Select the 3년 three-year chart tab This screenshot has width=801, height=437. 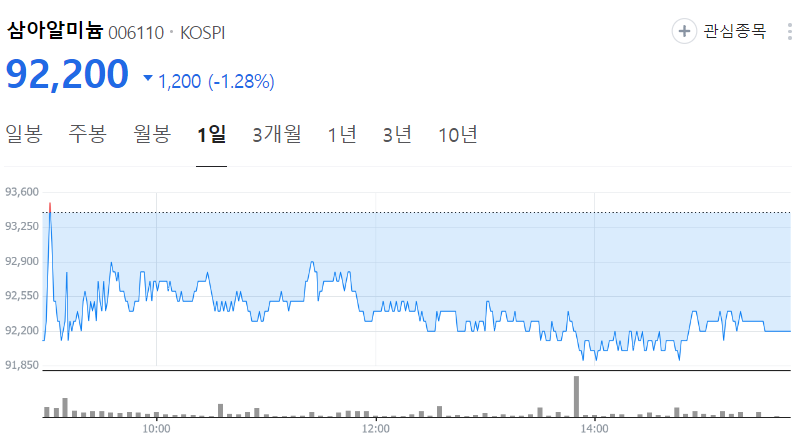397,134
